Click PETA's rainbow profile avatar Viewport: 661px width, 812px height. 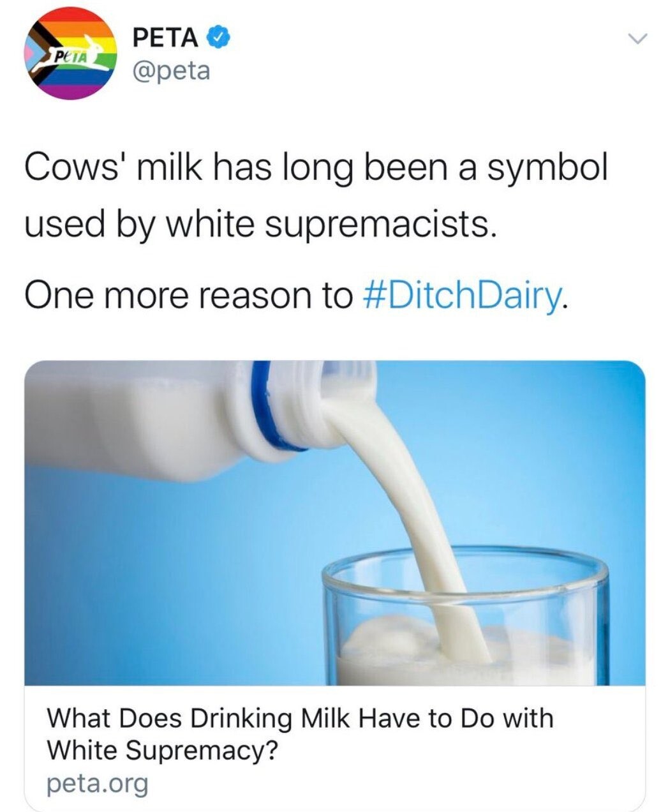point(71,54)
